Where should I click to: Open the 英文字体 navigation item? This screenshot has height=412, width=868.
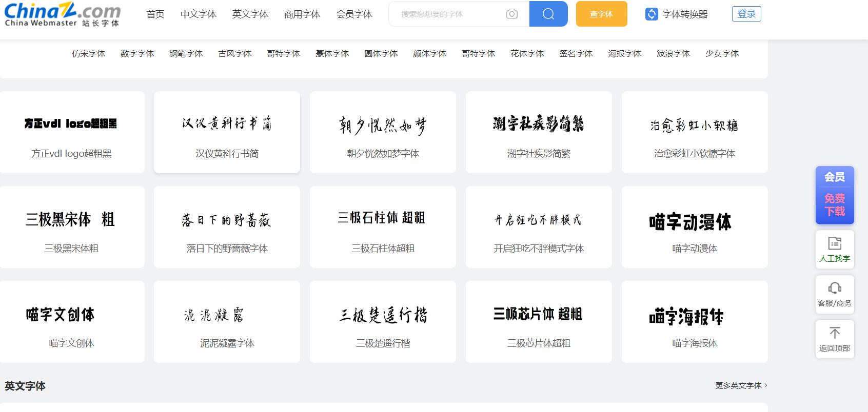[250, 14]
